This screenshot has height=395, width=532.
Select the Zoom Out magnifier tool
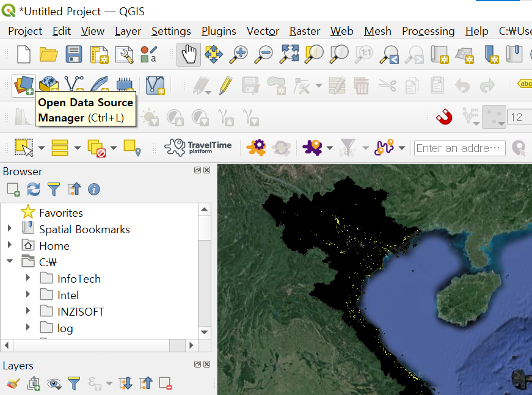(264, 54)
